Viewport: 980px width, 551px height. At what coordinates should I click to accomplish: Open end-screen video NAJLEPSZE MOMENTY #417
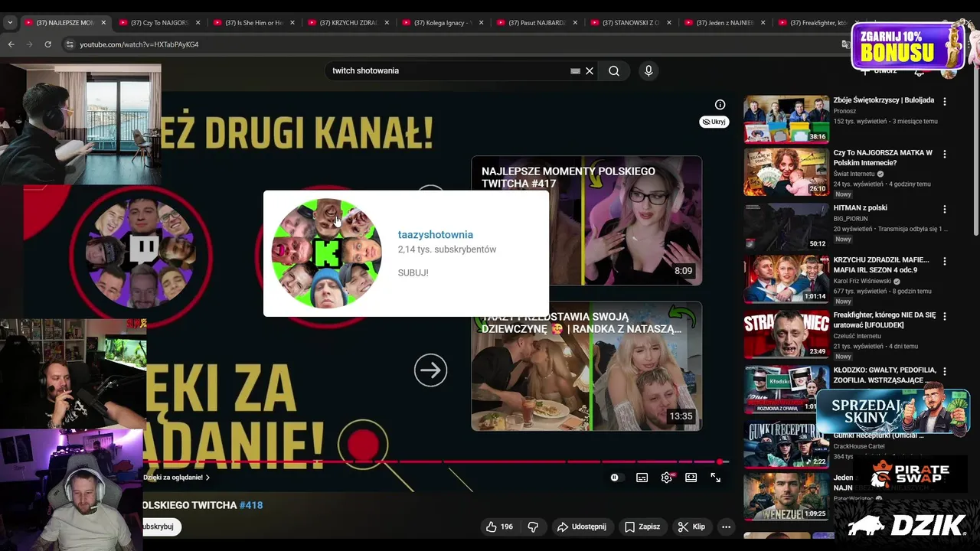[586, 220]
